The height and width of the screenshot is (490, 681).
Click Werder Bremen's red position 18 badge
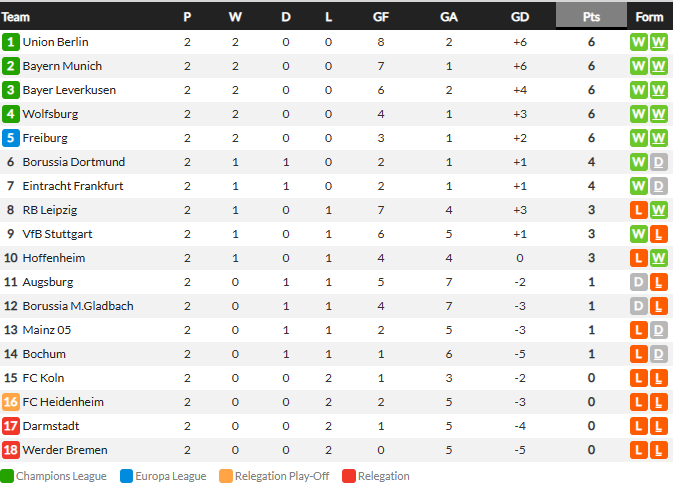(11, 450)
